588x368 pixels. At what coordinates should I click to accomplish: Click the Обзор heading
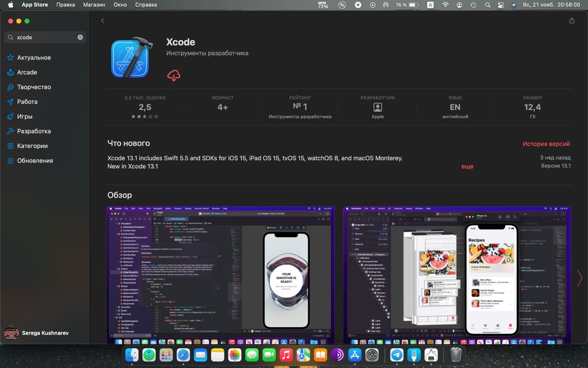coord(119,195)
